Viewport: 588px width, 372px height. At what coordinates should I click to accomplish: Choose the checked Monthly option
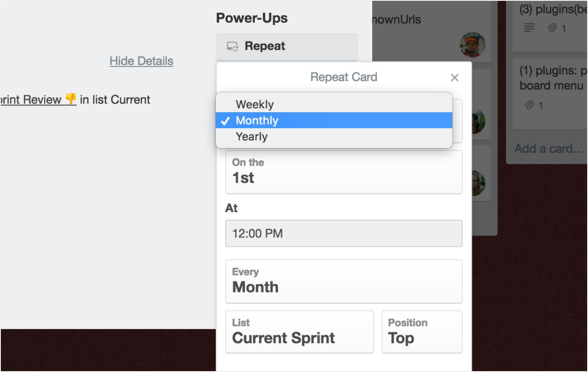(x=257, y=120)
